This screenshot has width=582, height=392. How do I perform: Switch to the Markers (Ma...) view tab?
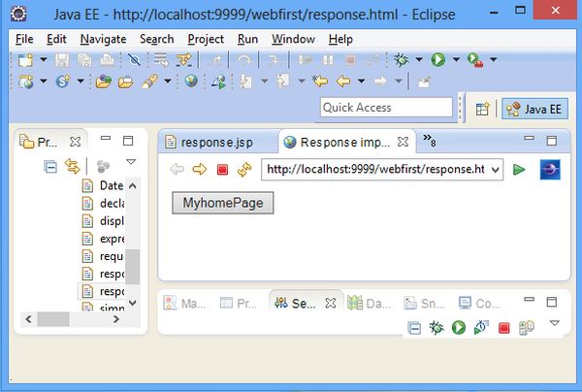click(x=185, y=304)
